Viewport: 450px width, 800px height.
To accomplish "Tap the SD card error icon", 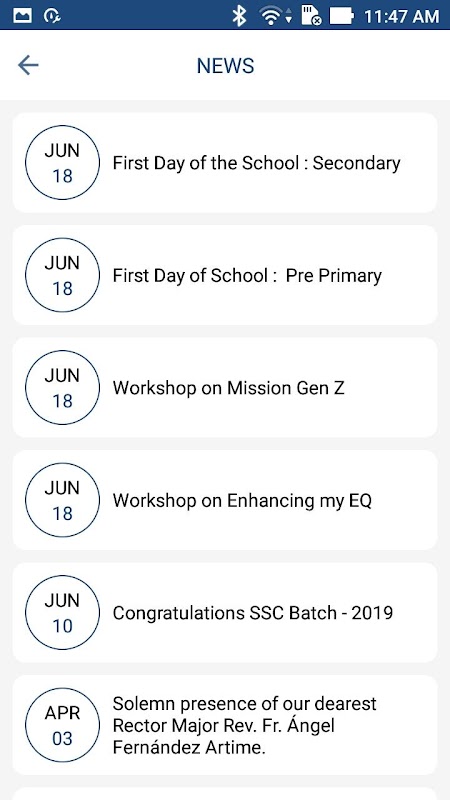I will pos(311,15).
